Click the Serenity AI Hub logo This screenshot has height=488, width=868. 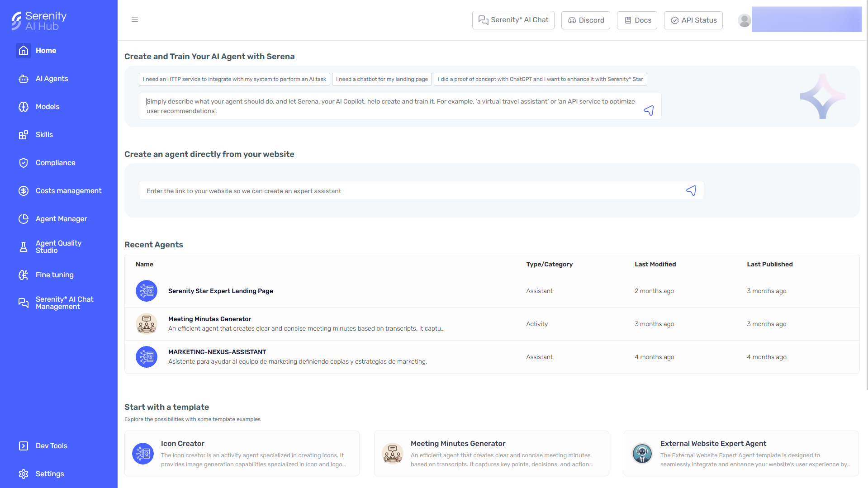pos(39,21)
